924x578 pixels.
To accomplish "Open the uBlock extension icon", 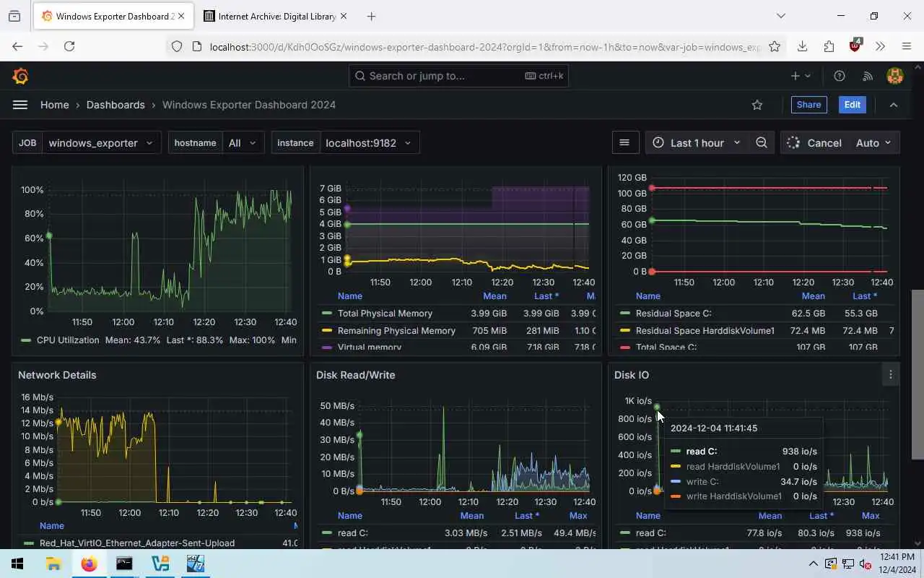I will pyautogui.click(x=855, y=45).
